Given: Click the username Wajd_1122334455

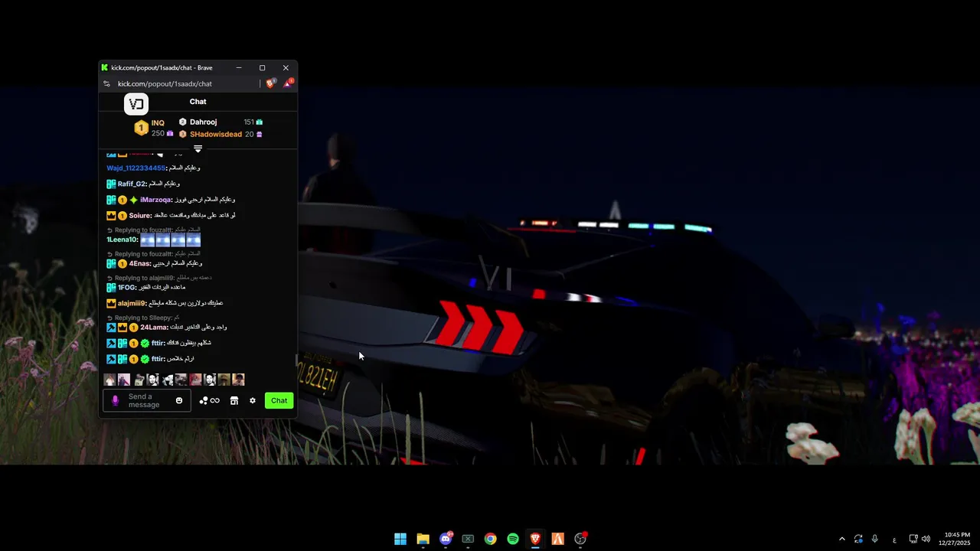Looking at the screenshot, I should [x=136, y=168].
